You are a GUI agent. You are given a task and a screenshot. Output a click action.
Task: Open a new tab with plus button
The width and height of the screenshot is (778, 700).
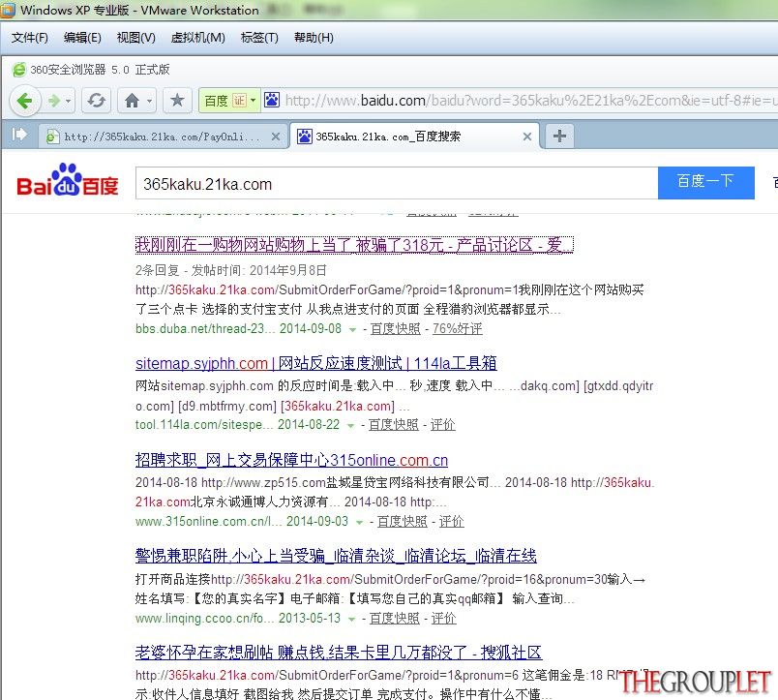tap(559, 136)
